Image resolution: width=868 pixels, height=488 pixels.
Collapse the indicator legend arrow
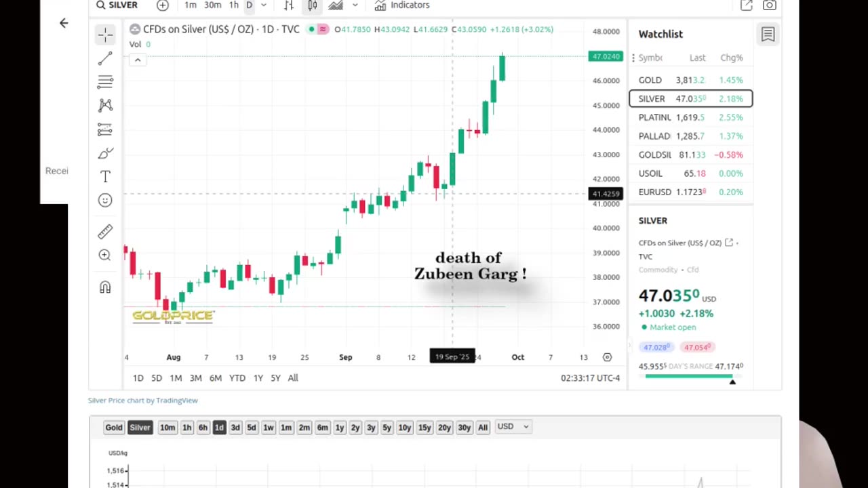pos(137,60)
